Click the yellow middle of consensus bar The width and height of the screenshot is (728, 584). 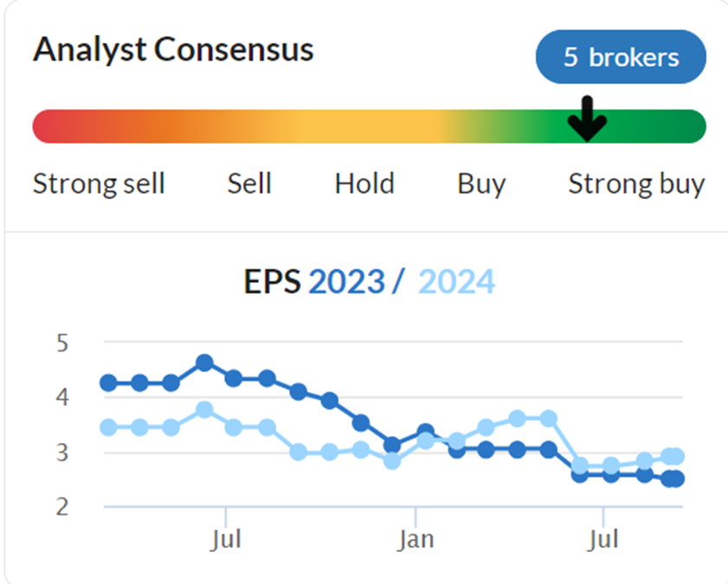click(367, 126)
